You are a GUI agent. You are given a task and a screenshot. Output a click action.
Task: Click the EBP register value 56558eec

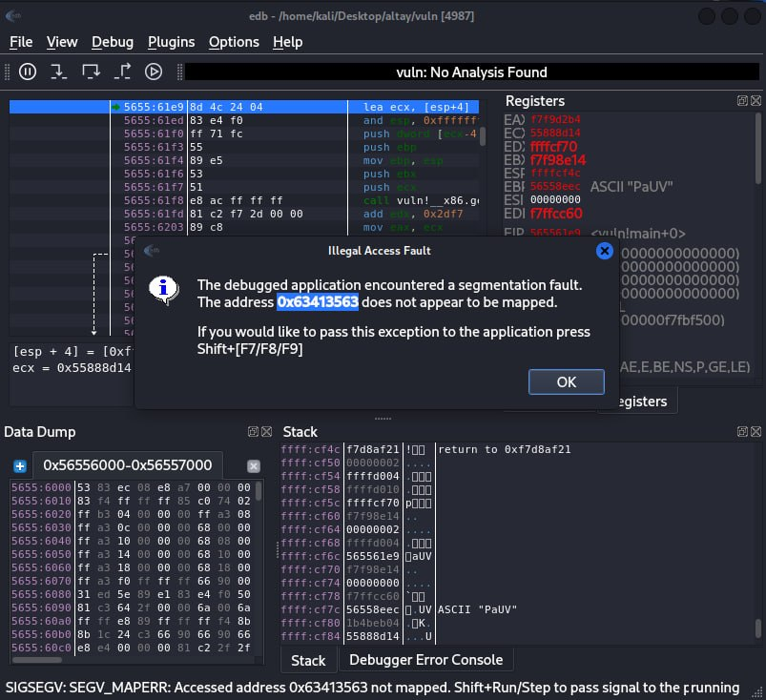click(555, 186)
